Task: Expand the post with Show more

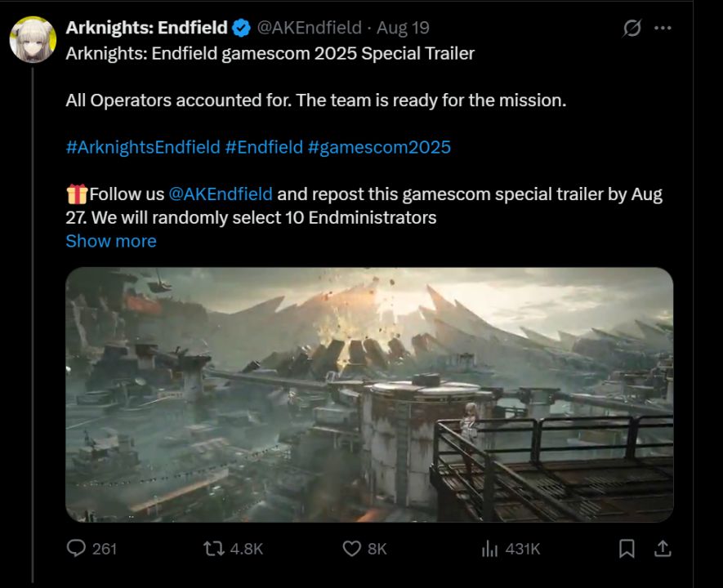Action: click(110, 241)
